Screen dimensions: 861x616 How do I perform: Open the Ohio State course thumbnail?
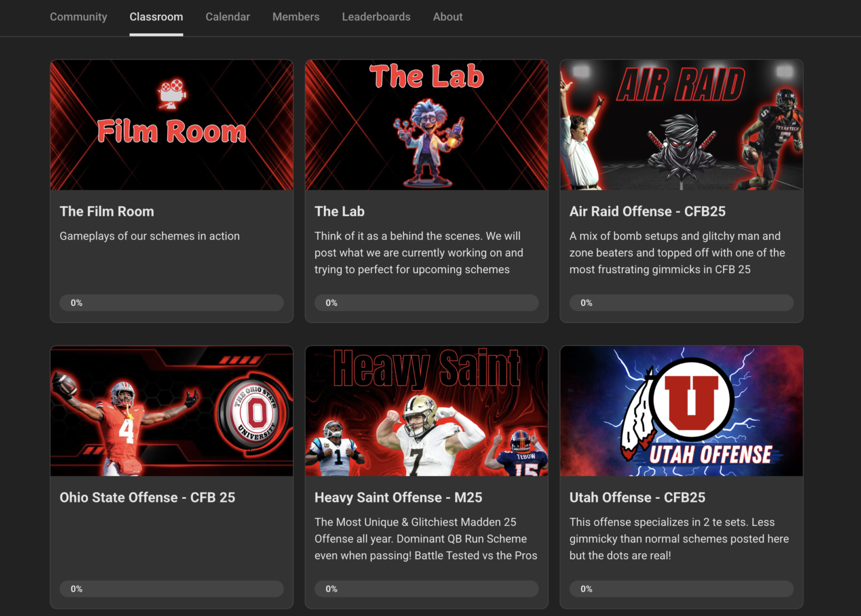click(x=172, y=411)
